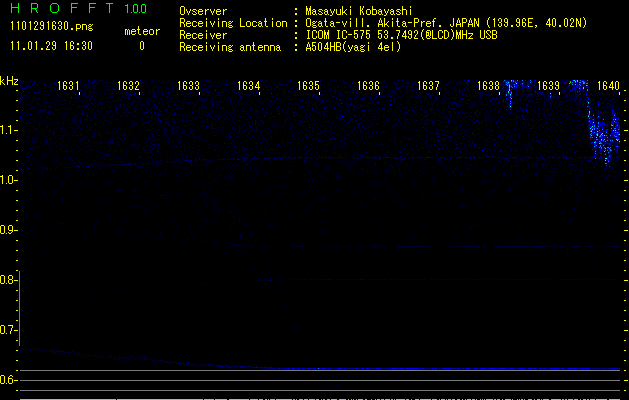Click the 0.9 frequency axis label
The height and width of the screenshot is (400, 629).
[x=8, y=230]
